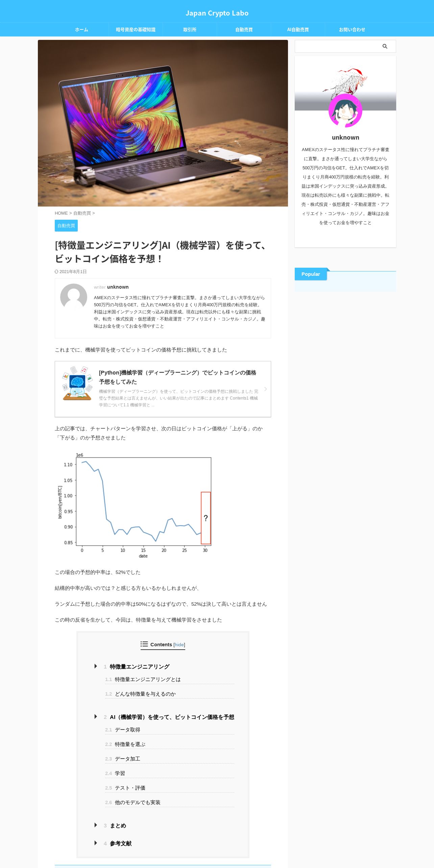
Task: Click the MacBook hero image
Action: 163,123
